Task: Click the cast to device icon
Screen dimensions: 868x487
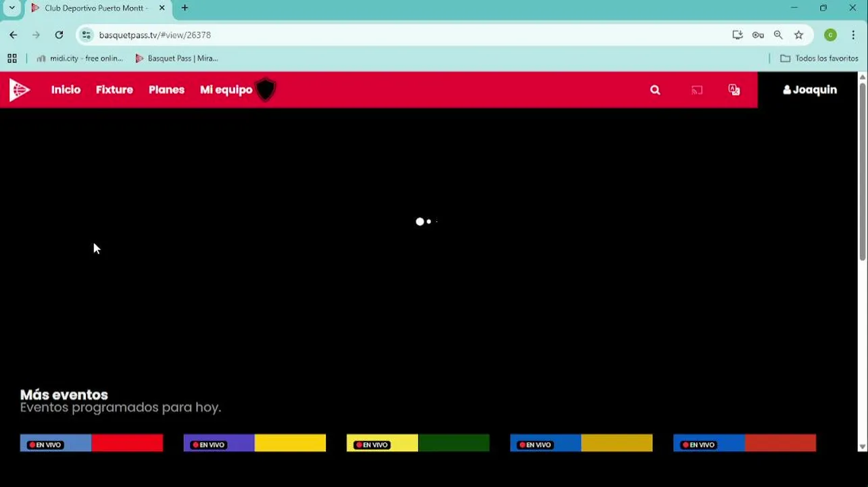Action: click(697, 90)
